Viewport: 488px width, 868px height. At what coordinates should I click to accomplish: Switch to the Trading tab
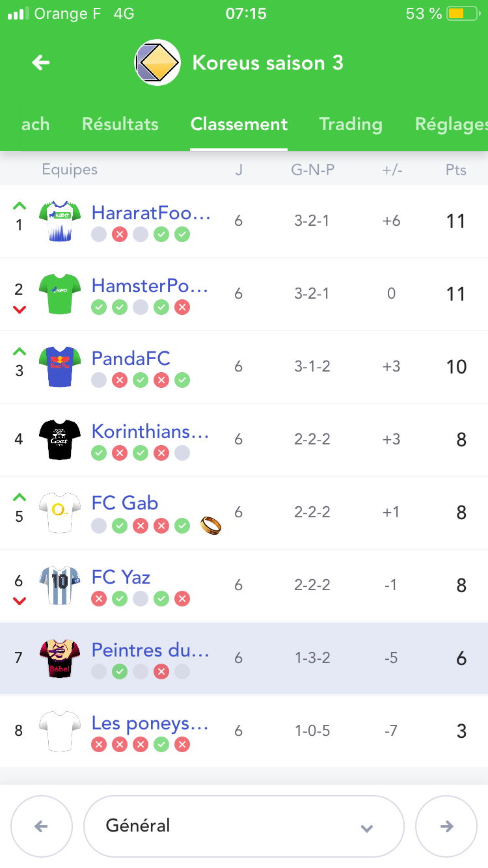pyautogui.click(x=351, y=124)
